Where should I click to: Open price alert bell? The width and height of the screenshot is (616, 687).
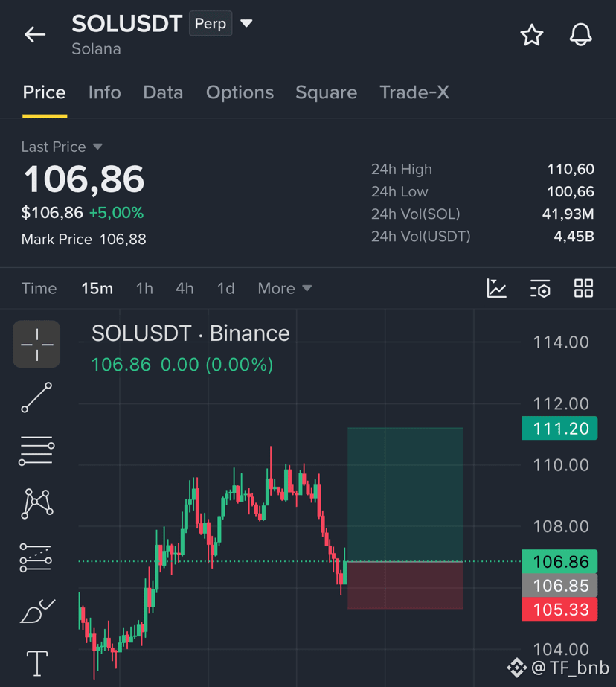[580, 35]
